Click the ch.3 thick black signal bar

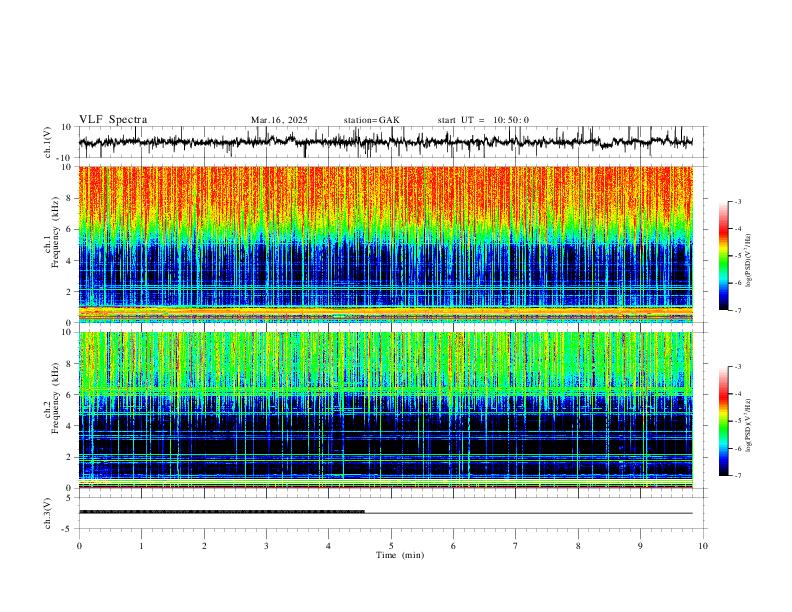(222, 512)
